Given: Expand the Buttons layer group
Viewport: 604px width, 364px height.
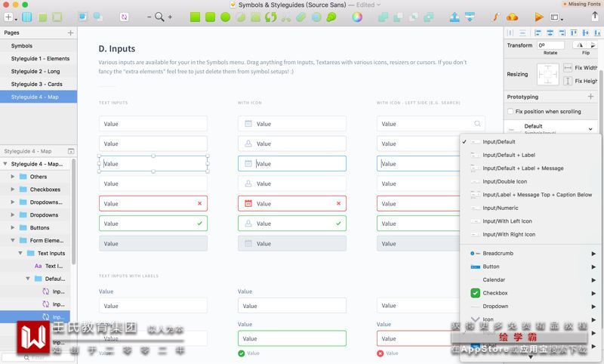Looking at the screenshot, I should (x=12, y=227).
